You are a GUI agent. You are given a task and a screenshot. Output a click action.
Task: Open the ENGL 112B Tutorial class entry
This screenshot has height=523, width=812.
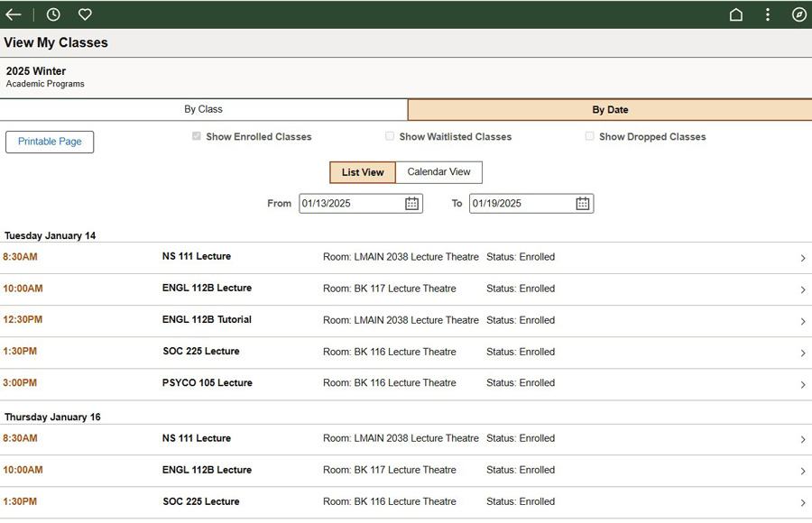click(801, 320)
